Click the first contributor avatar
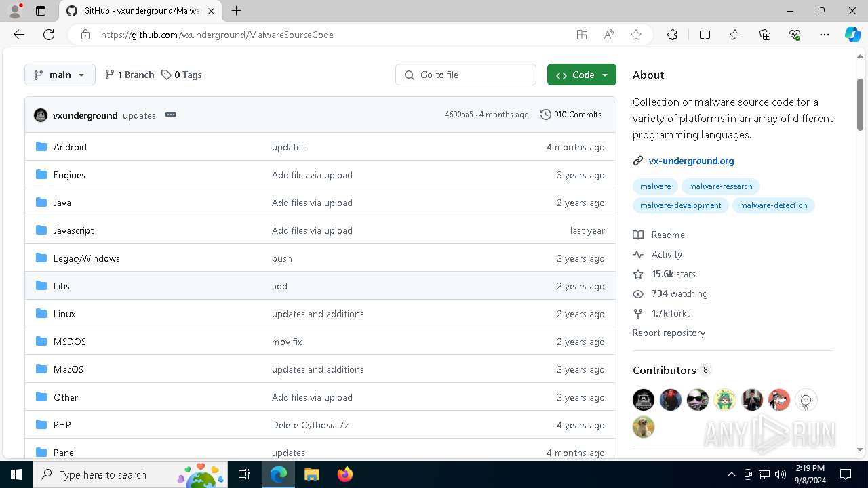This screenshot has width=868, height=488. [x=644, y=400]
